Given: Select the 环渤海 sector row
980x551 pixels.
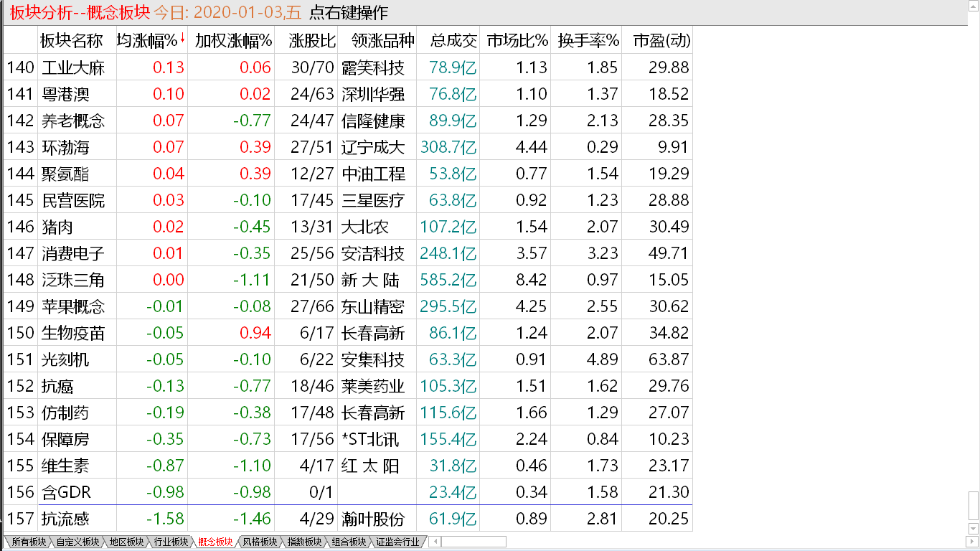Looking at the screenshot, I should click(x=348, y=147).
